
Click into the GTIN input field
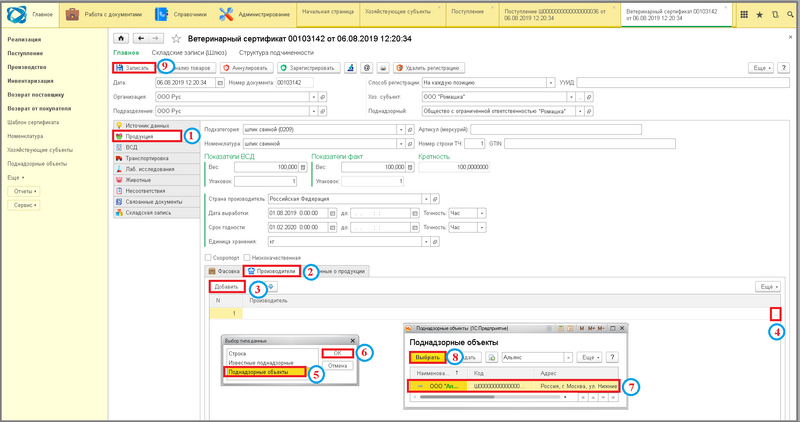(x=590, y=144)
